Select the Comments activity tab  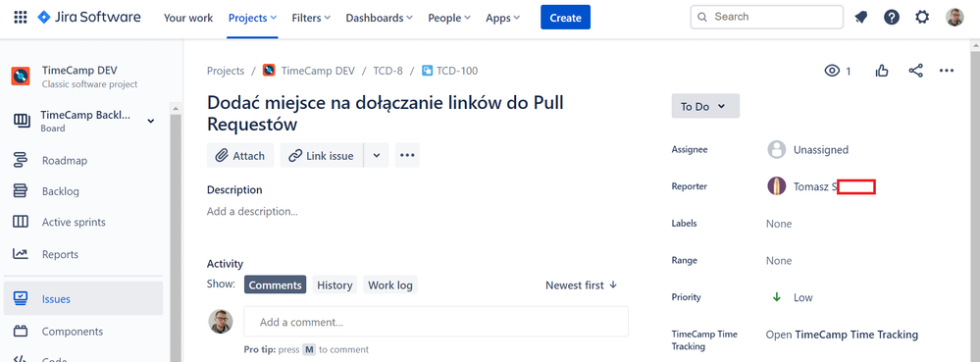[275, 285]
